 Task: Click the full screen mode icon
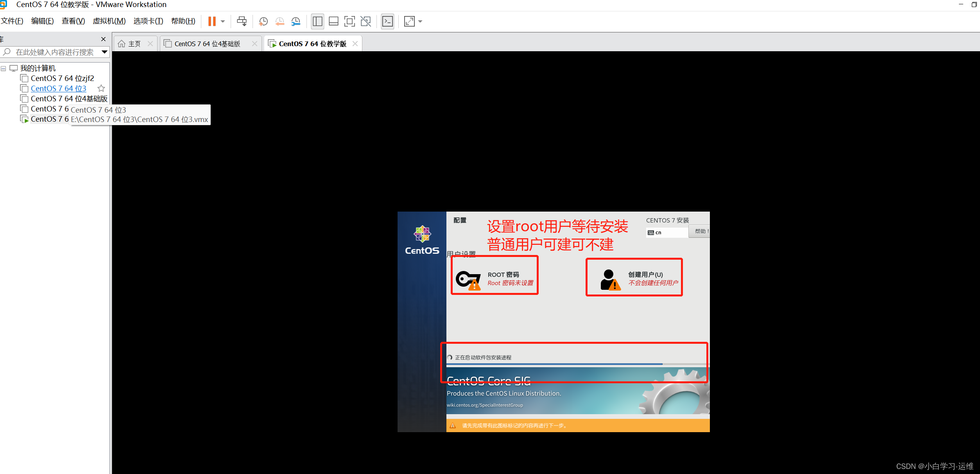tap(349, 22)
